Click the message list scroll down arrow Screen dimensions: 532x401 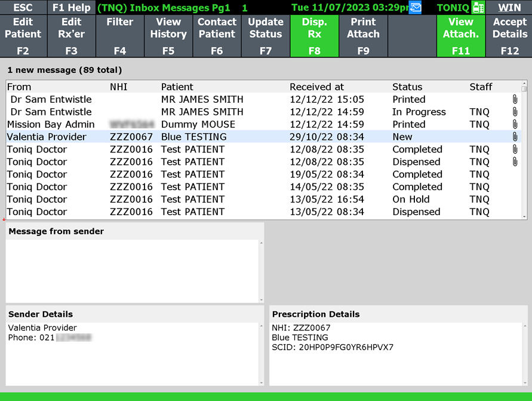(524, 216)
